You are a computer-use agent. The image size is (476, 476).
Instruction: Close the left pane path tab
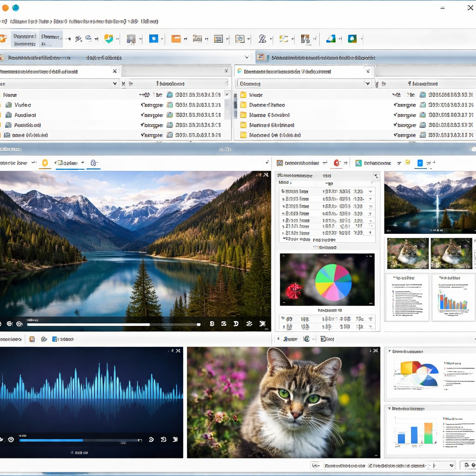point(115,71)
